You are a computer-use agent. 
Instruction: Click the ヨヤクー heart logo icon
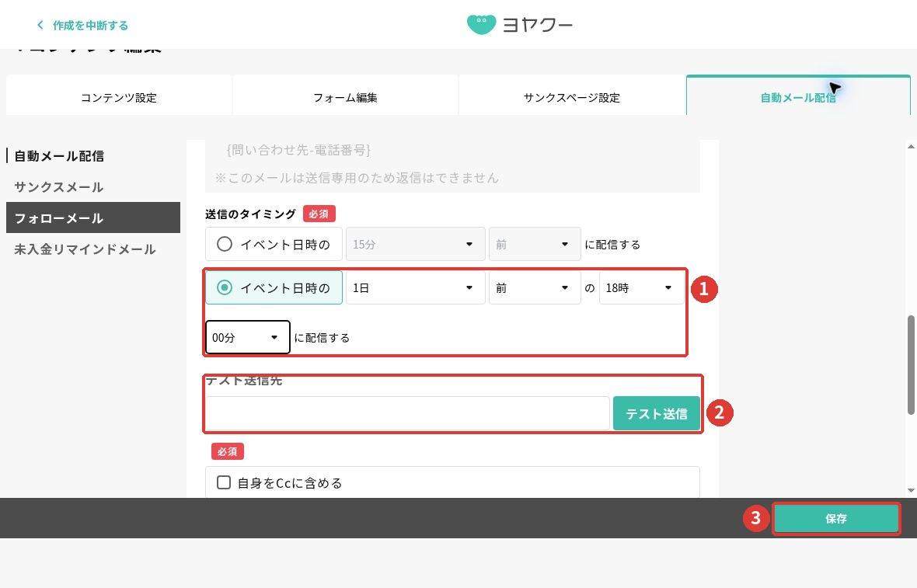[x=481, y=25]
